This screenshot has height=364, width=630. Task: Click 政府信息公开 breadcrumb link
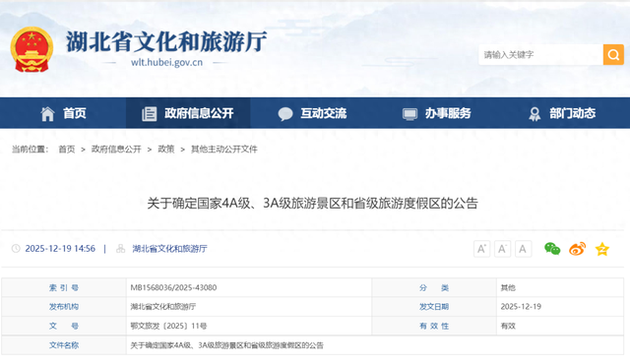tap(116, 150)
